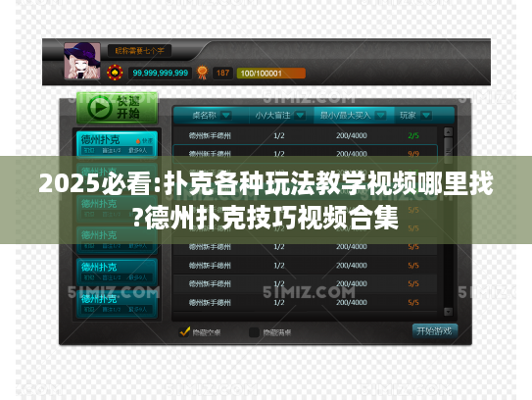Screen dimensions: 532x400
Task: Uncheck the 隐藏空桌 checkbox
Action: pos(184,331)
